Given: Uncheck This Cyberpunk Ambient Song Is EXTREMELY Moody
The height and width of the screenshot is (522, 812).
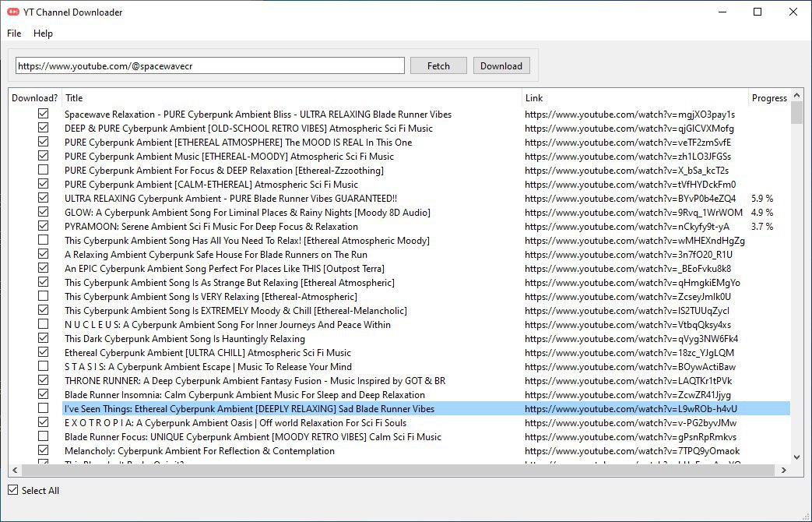Looking at the screenshot, I should (43, 310).
